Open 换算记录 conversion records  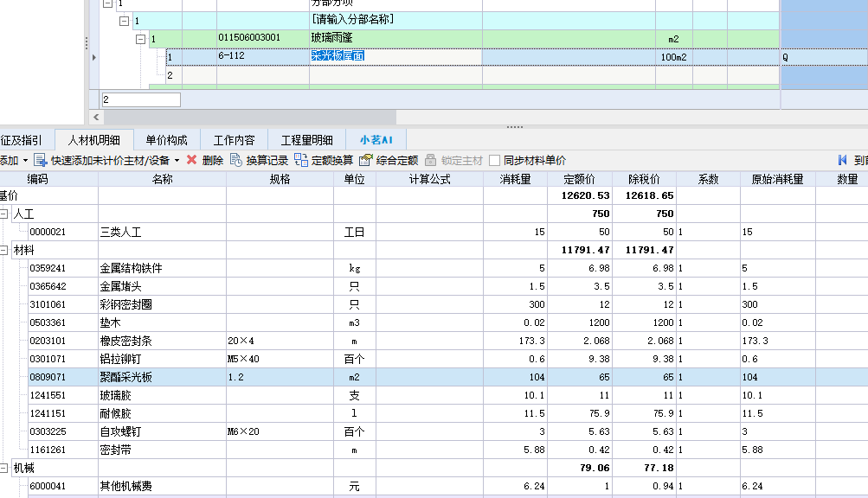pos(259,161)
